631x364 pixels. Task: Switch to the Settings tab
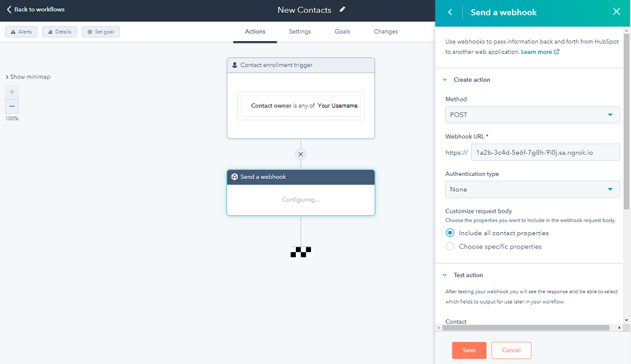coord(300,31)
